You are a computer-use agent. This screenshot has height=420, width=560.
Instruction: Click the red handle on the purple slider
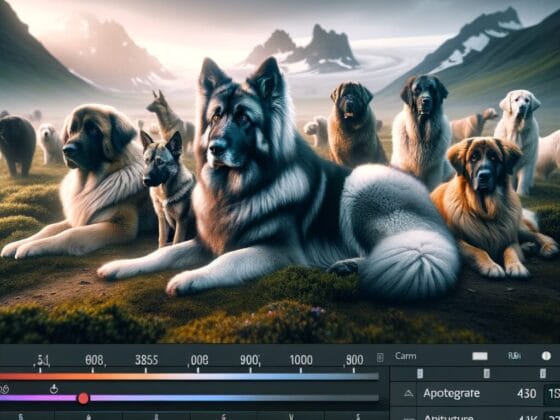[x=83, y=398]
